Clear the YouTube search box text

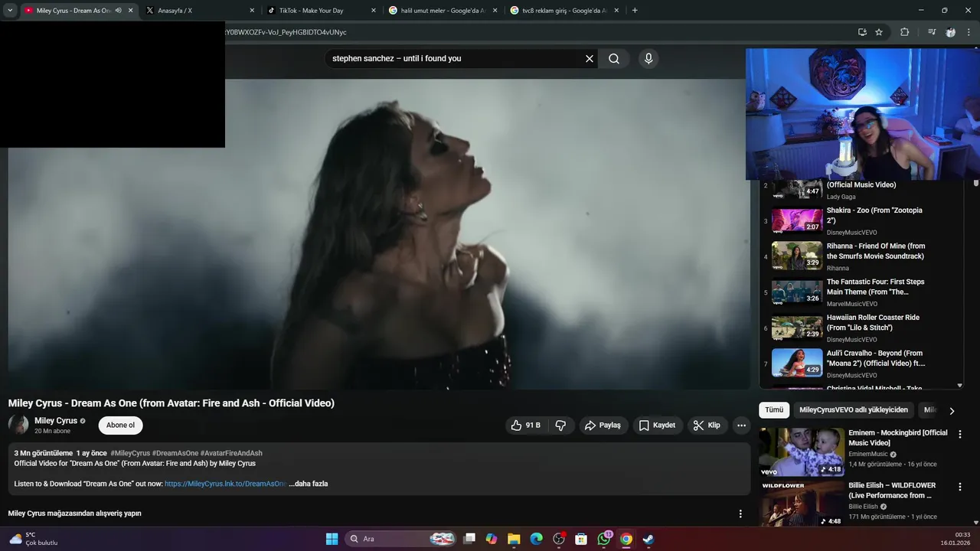tap(590, 58)
